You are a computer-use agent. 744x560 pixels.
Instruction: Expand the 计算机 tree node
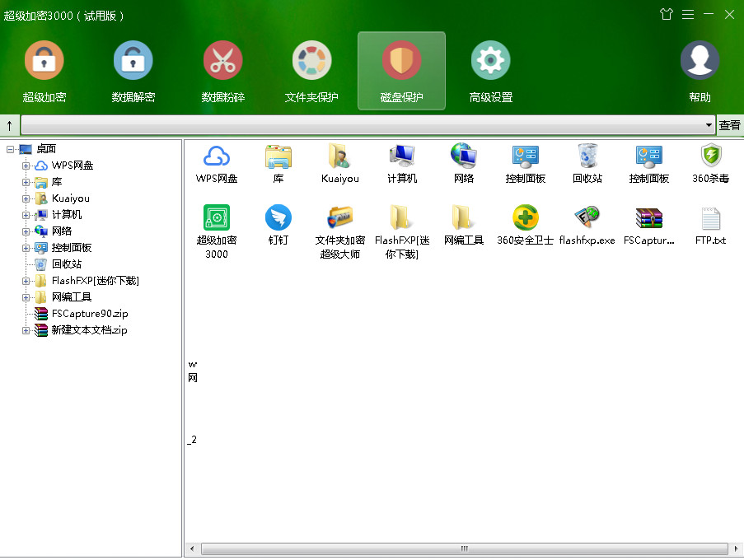[x=26, y=215]
